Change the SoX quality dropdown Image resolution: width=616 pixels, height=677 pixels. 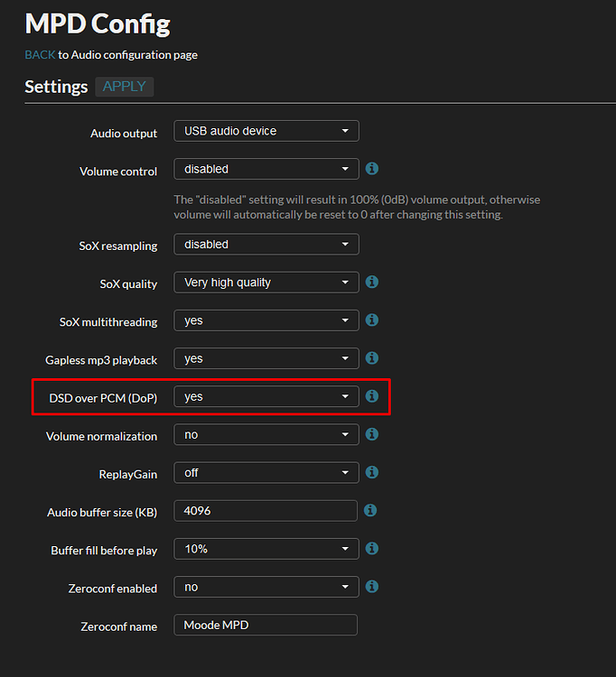point(266,283)
